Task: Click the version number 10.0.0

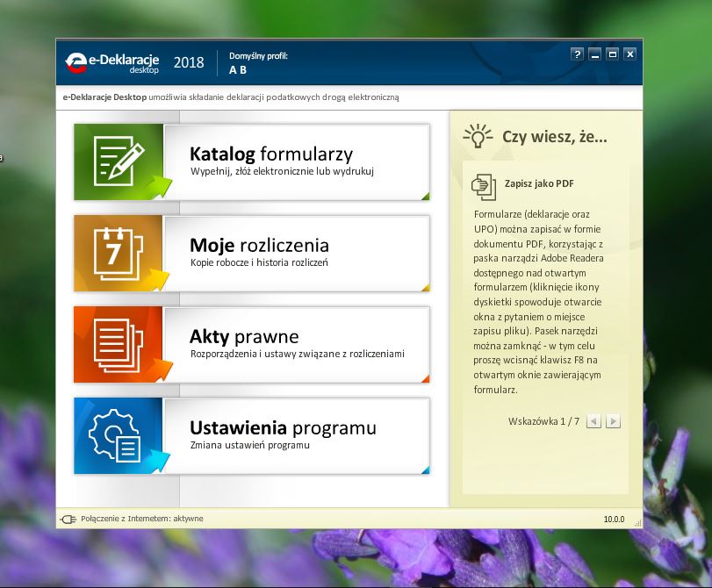Action: point(613,520)
